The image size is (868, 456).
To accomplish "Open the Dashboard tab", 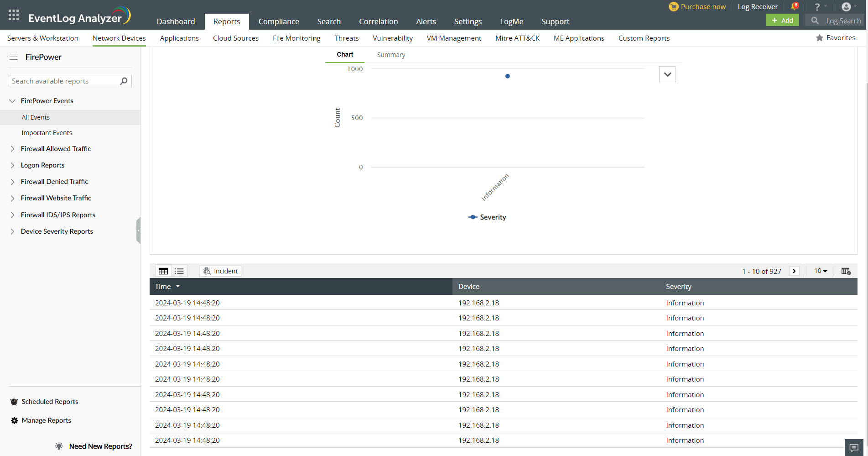I will coord(176,21).
